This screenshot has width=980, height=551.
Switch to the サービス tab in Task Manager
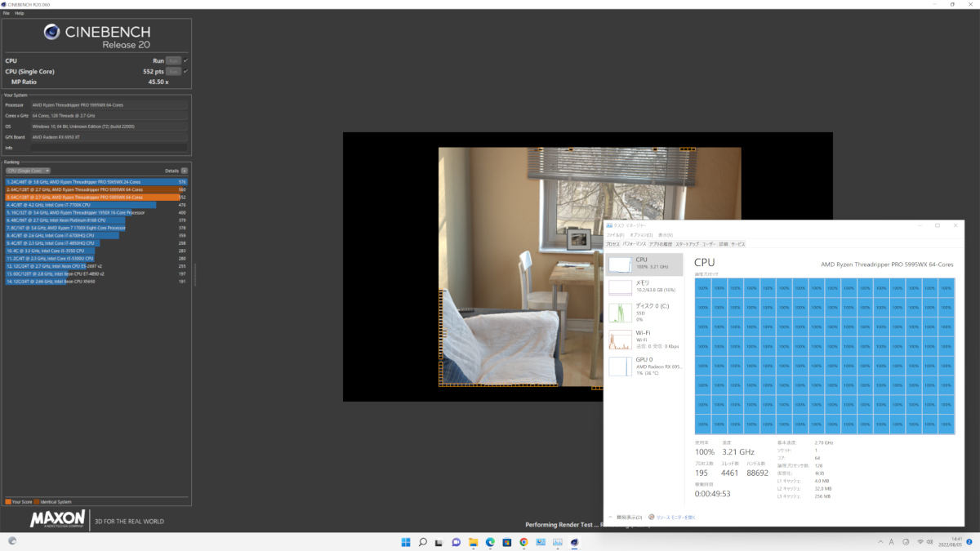coord(737,244)
